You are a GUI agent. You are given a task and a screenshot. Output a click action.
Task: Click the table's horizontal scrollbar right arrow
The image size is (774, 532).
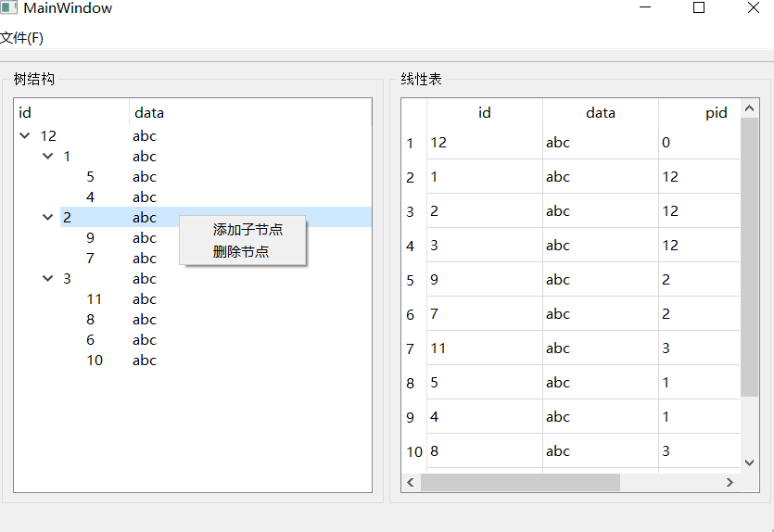(x=730, y=482)
